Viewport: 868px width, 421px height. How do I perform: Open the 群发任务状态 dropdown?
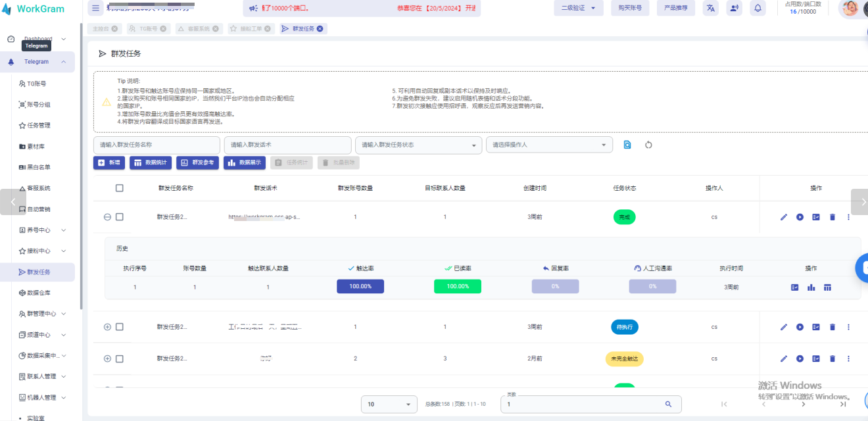418,144
